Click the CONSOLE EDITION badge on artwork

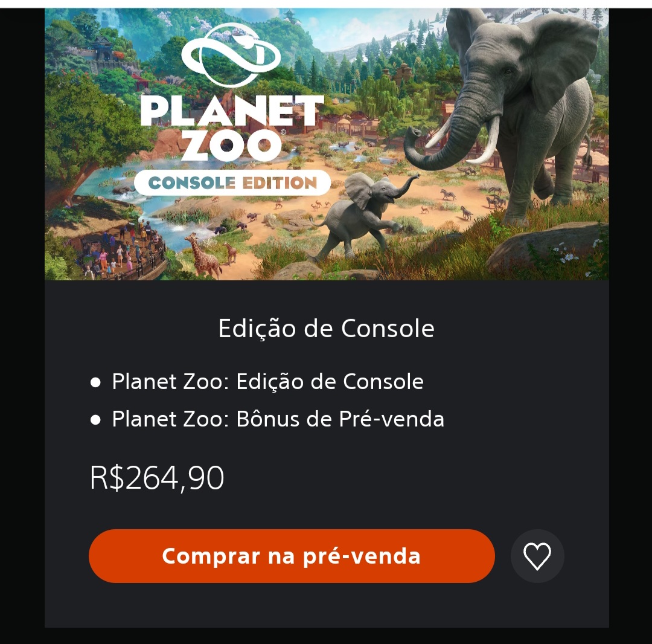pyautogui.click(x=232, y=182)
